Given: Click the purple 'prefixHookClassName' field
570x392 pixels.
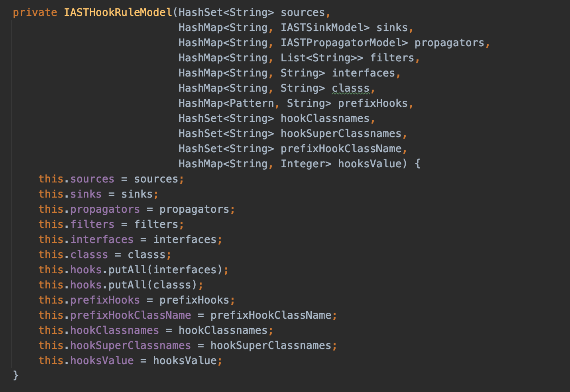Looking at the screenshot, I should tap(130, 315).
